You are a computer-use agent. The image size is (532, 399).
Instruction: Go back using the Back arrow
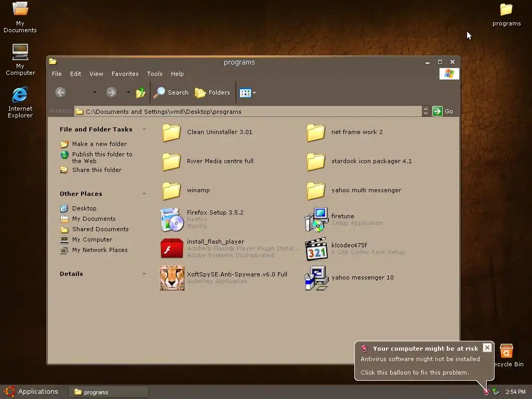tap(61, 92)
